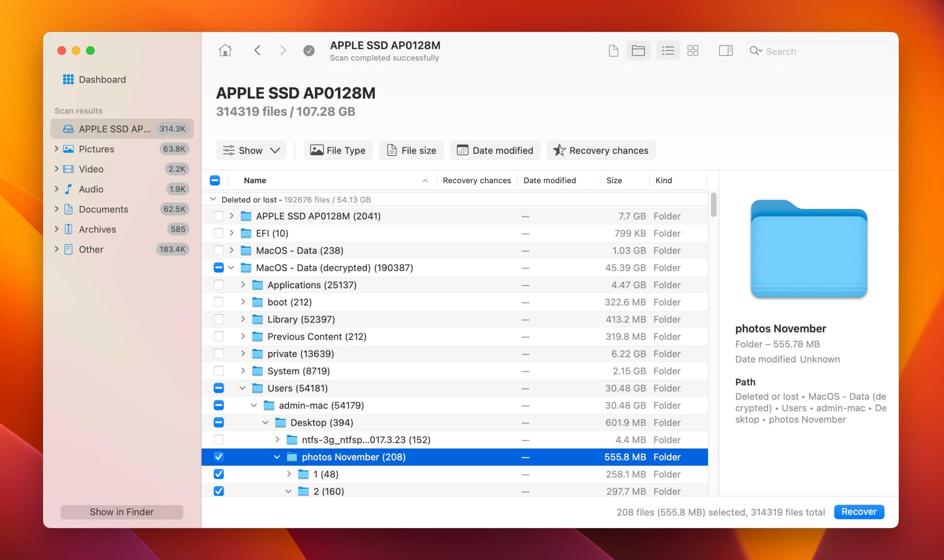Viewport: 944px width, 560px height.
Task: Expand the EFI (10) folder
Action: point(231,233)
